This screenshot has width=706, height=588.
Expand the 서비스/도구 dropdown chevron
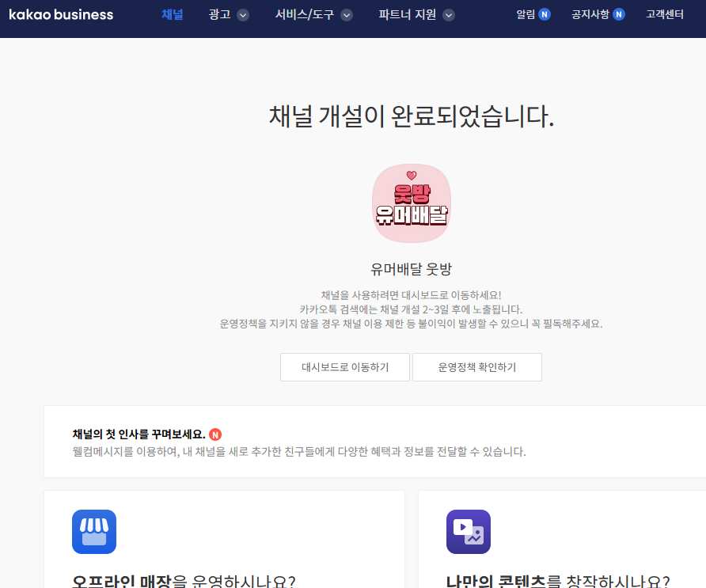point(346,15)
